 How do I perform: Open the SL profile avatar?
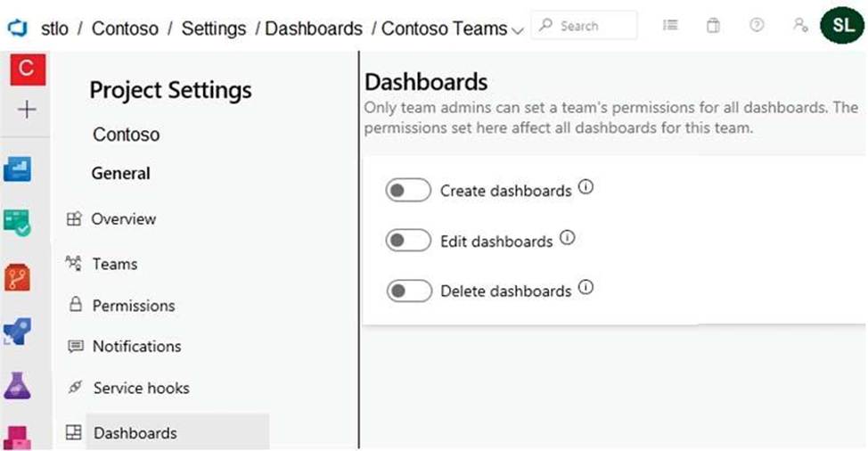click(841, 25)
